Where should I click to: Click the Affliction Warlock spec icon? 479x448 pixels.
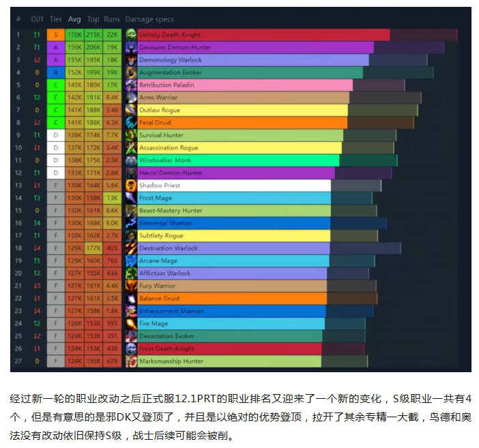tap(132, 273)
